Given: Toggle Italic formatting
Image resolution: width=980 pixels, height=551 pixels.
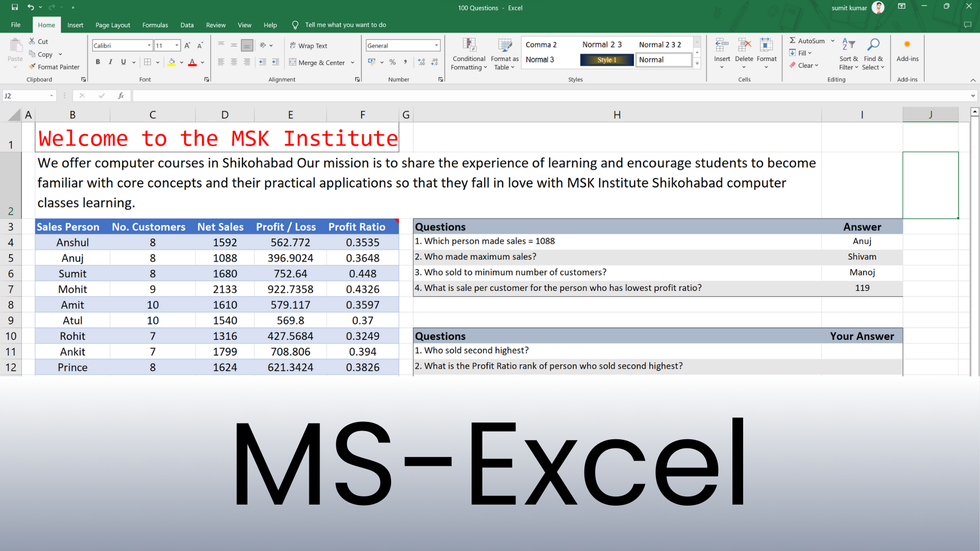Looking at the screenshot, I should pyautogui.click(x=110, y=62).
